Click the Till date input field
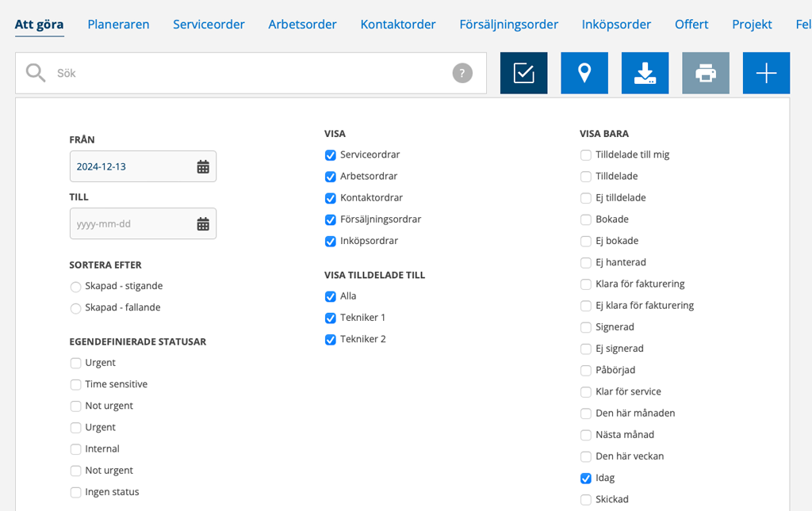Screen dimensions: 812x511 [131, 224]
